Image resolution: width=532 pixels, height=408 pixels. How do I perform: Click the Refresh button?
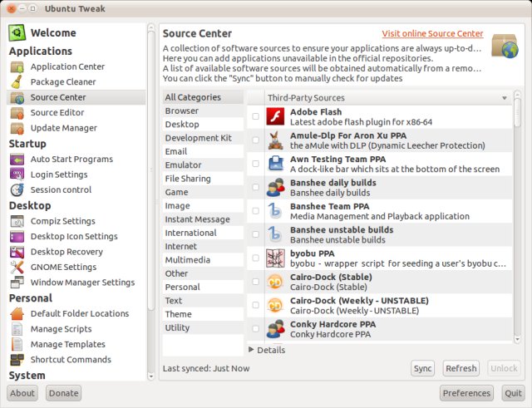[x=461, y=368]
